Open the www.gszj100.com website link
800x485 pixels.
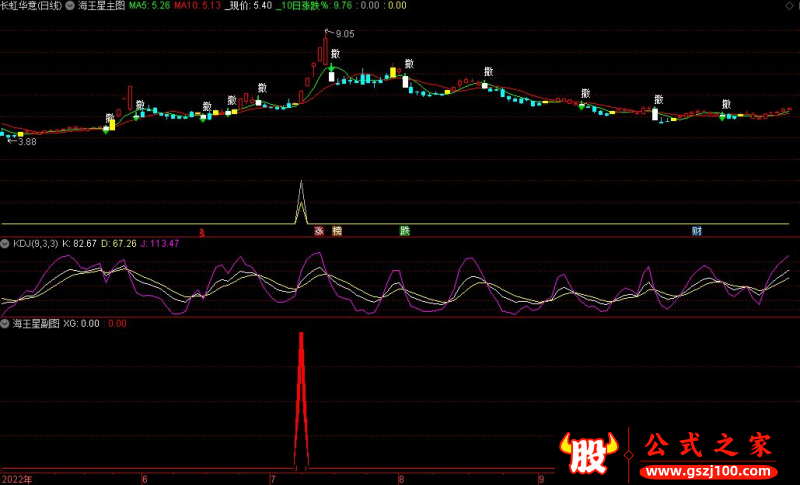tap(706, 471)
